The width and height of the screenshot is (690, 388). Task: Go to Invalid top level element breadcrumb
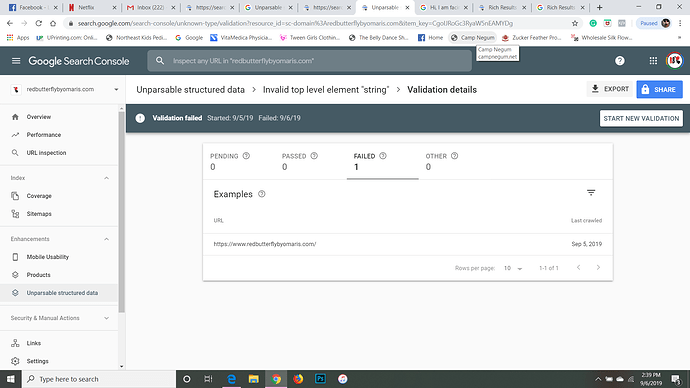coord(326,90)
